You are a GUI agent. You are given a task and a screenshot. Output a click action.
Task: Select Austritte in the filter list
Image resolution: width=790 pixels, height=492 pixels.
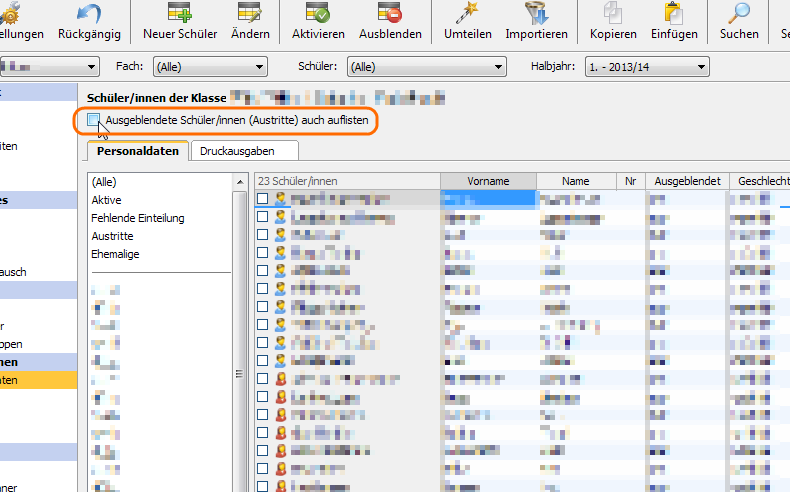click(x=112, y=236)
